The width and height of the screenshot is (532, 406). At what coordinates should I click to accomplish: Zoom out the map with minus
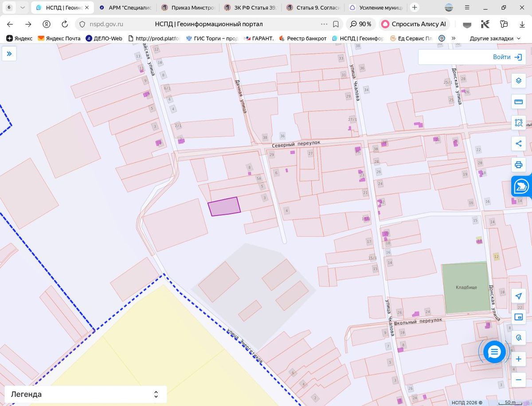click(x=518, y=380)
